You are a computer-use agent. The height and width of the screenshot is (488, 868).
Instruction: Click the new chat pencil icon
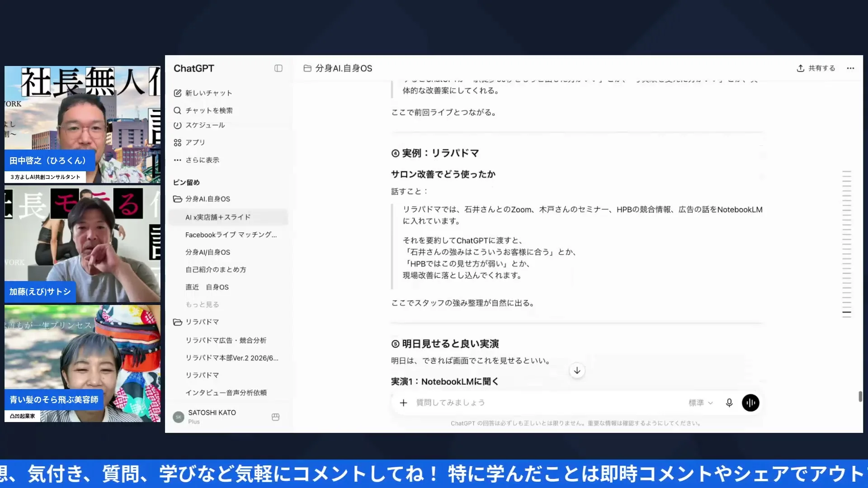click(x=178, y=93)
